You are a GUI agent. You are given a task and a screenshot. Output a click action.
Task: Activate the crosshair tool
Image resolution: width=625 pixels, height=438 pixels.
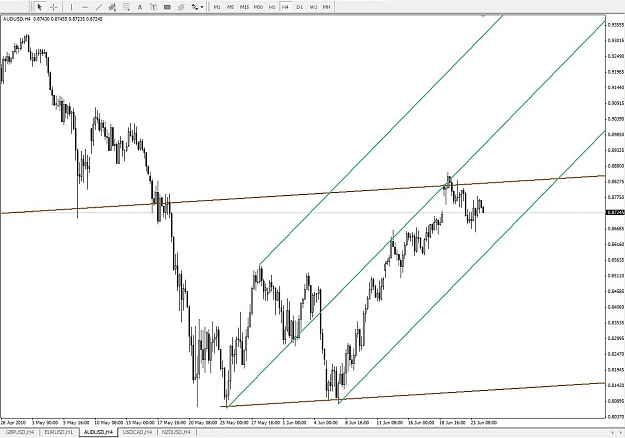tap(53, 7)
